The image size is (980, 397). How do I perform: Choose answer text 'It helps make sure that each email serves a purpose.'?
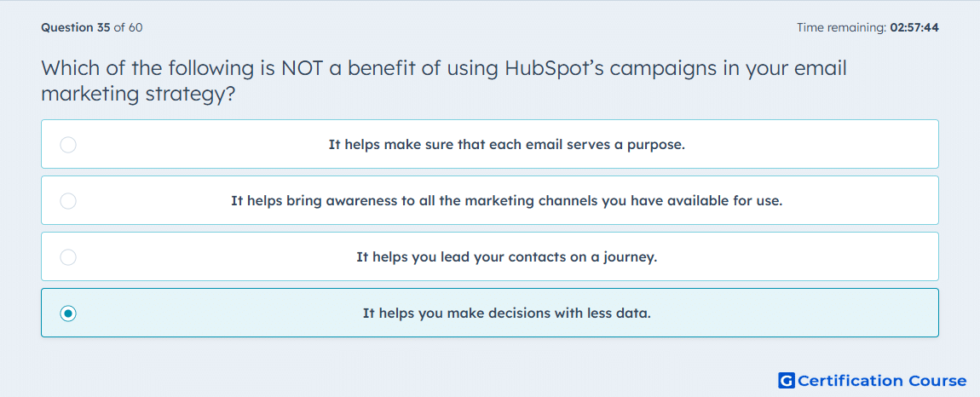(507, 145)
